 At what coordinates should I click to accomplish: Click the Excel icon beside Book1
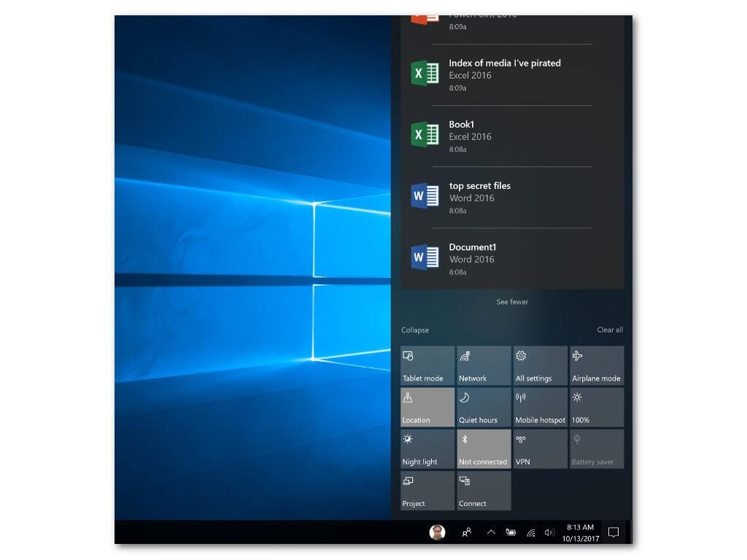click(425, 135)
